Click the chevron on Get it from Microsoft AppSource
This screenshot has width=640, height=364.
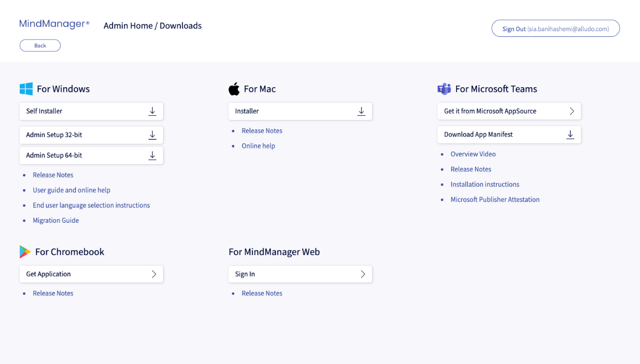(x=571, y=111)
